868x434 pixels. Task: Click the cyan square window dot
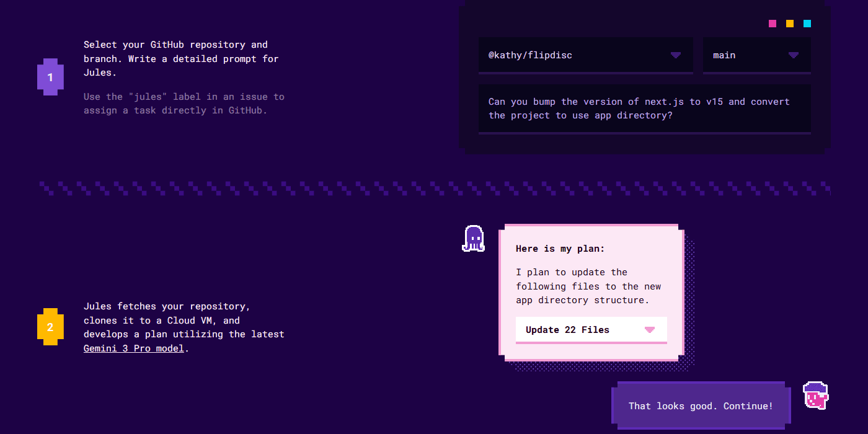pyautogui.click(x=807, y=24)
